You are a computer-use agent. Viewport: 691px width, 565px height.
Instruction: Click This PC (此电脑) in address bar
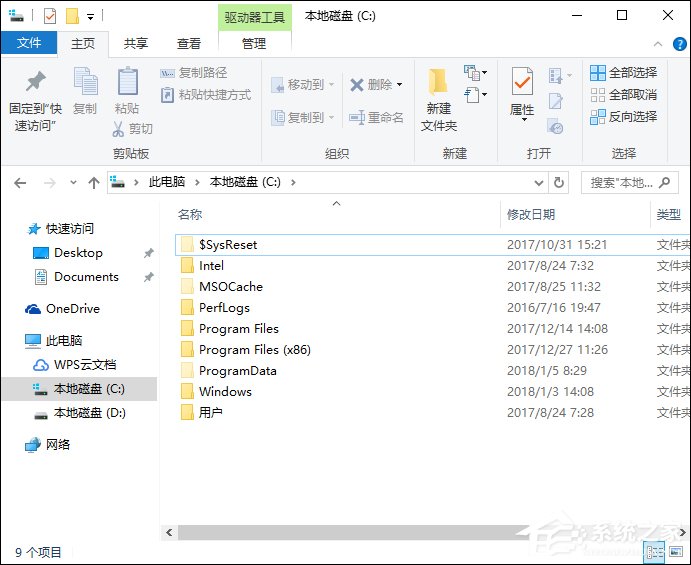pyautogui.click(x=167, y=182)
